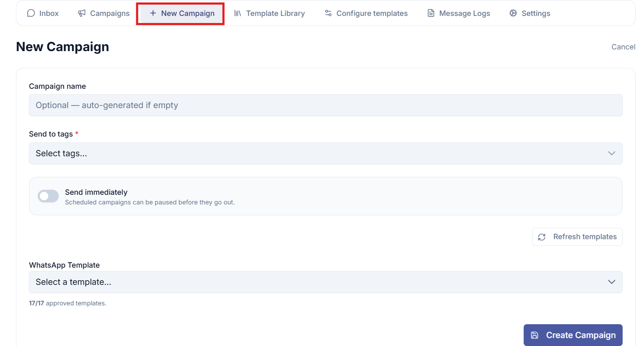Toggle the Send immediately switch
The image size is (644, 346).
48,196
